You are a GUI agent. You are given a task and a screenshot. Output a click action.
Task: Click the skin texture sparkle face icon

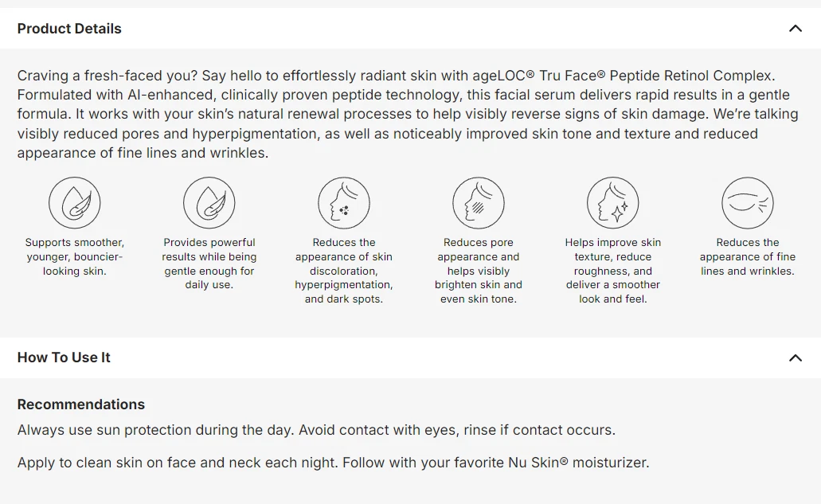pyautogui.click(x=613, y=203)
